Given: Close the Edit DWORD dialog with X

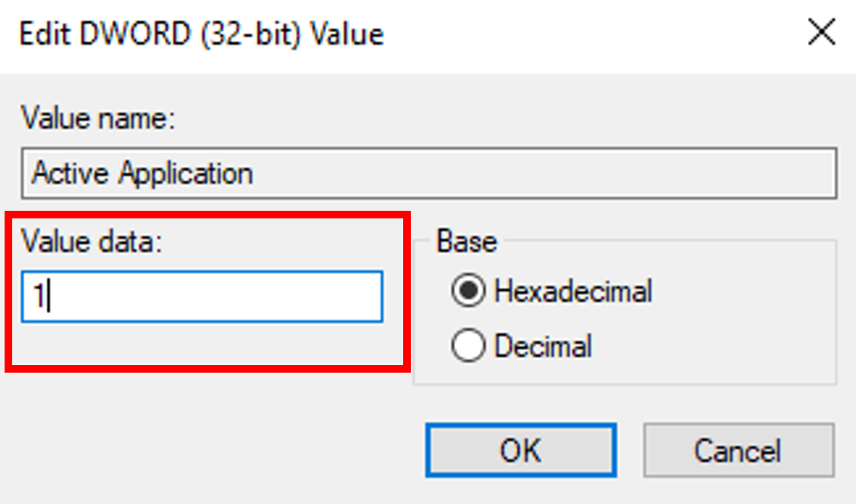Looking at the screenshot, I should (x=821, y=34).
